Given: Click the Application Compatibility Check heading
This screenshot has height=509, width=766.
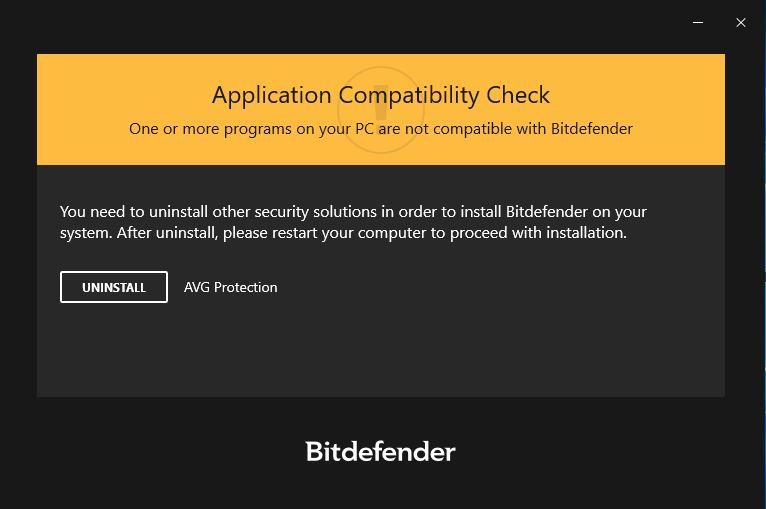Looking at the screenshot, I should [381, 95].
